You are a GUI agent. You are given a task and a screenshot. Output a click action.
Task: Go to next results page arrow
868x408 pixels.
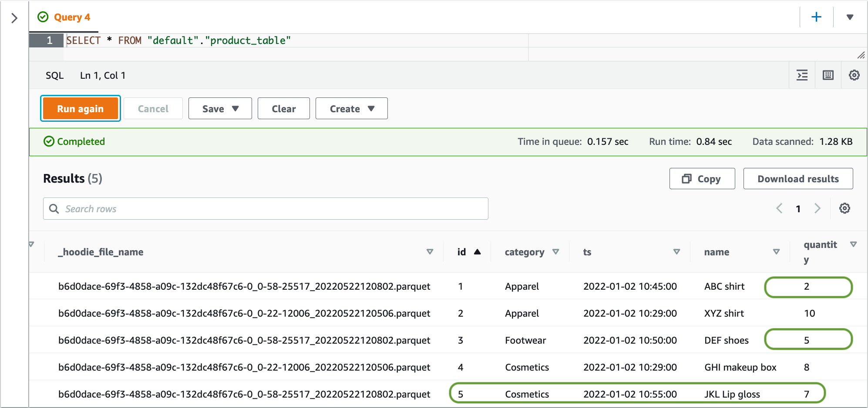pyautogui.click(x=817, y=208)
